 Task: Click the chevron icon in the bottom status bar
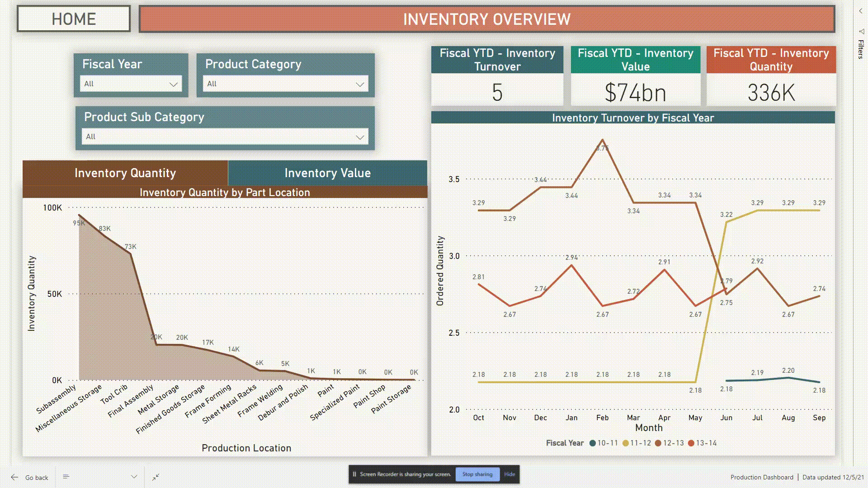(x=134, y=477)
